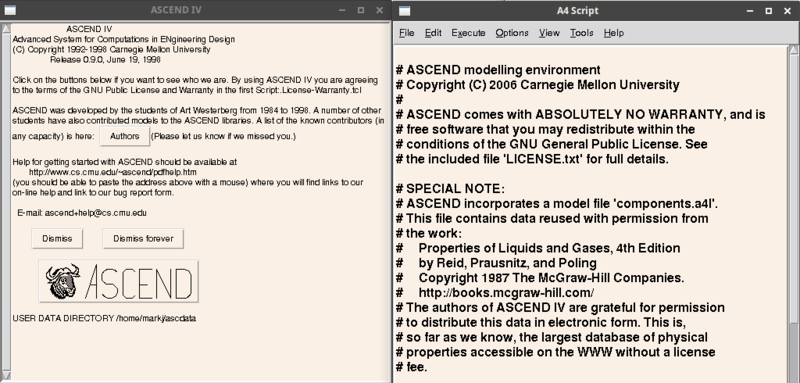Click the A4 Script vertical scrollbar
The height and width of the screenshot is (383, 800).
(793, 214)
